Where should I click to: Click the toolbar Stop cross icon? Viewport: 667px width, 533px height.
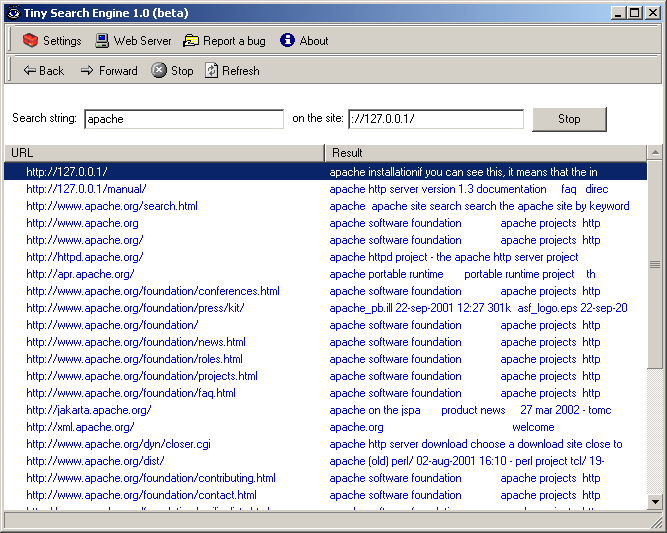159,70
